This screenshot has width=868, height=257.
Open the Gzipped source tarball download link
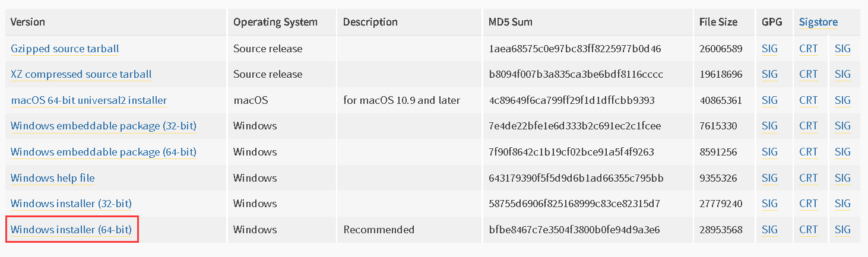point(65,49)
